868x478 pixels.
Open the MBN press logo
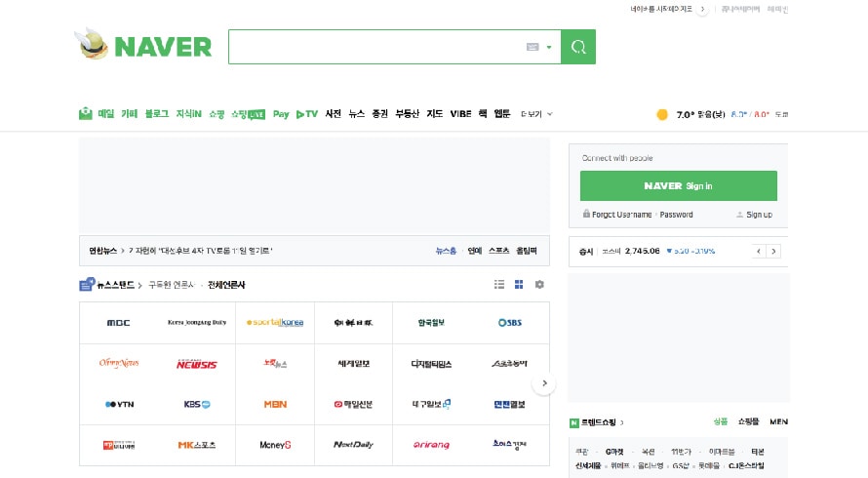pos(275,404)
